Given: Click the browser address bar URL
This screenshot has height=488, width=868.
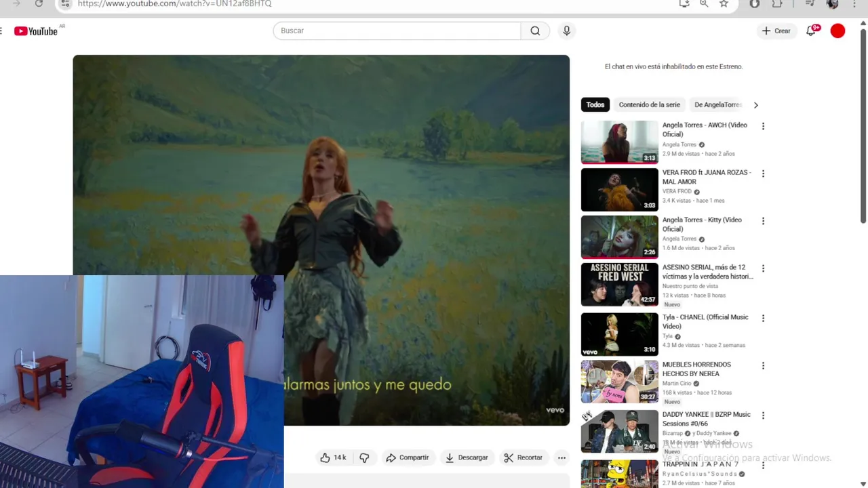Looking at the screenshot, I should point(174,3).
